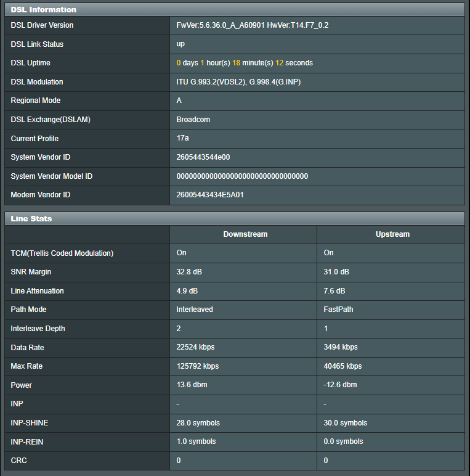Click the value 2605443544e00
Image resolution: width=470 pixels, height=476 pixels.
[203, 157]
